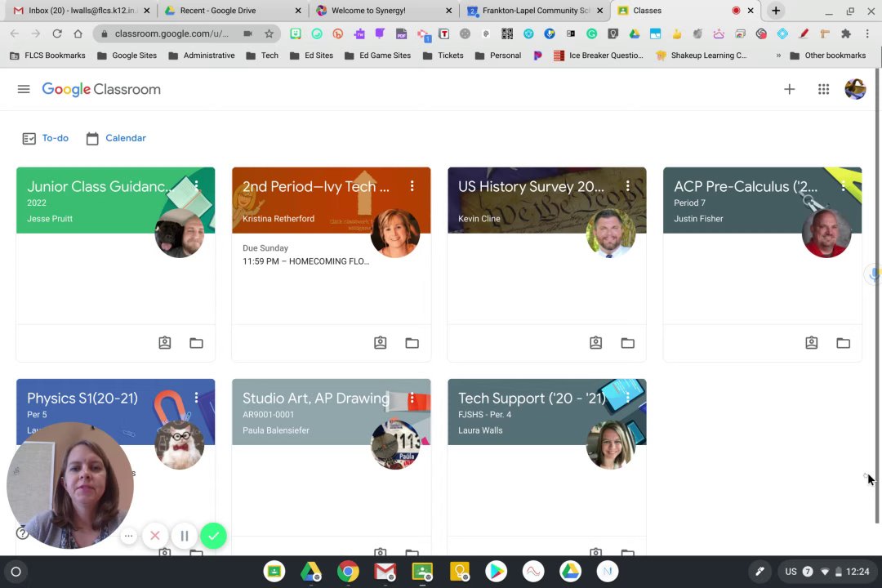Open three-dot menu on Physics S1 card

click(196, 398)
